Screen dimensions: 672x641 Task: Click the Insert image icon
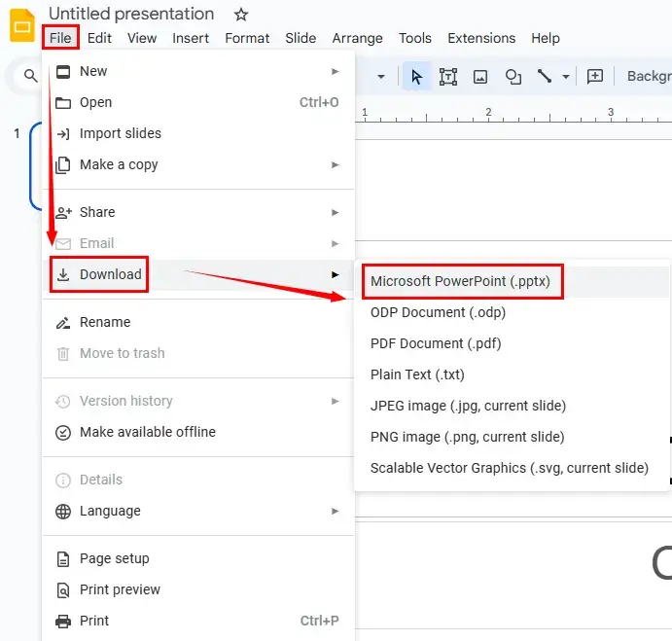click(480, 76)
